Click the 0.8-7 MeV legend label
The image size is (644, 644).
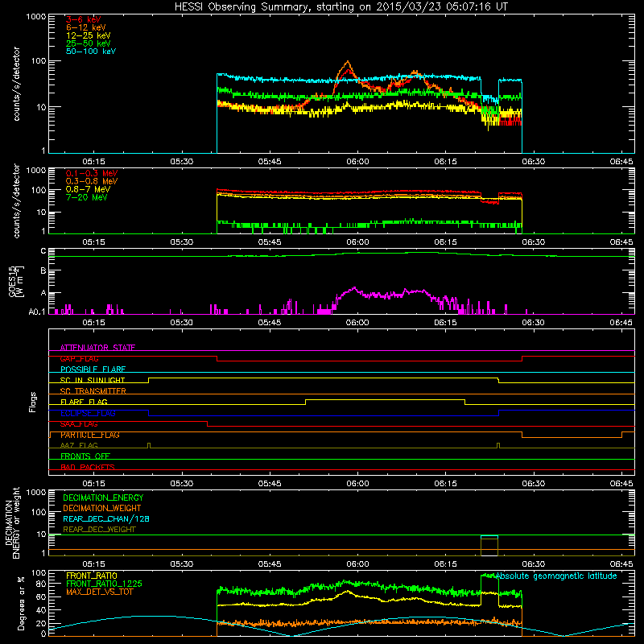coord(89,189)
